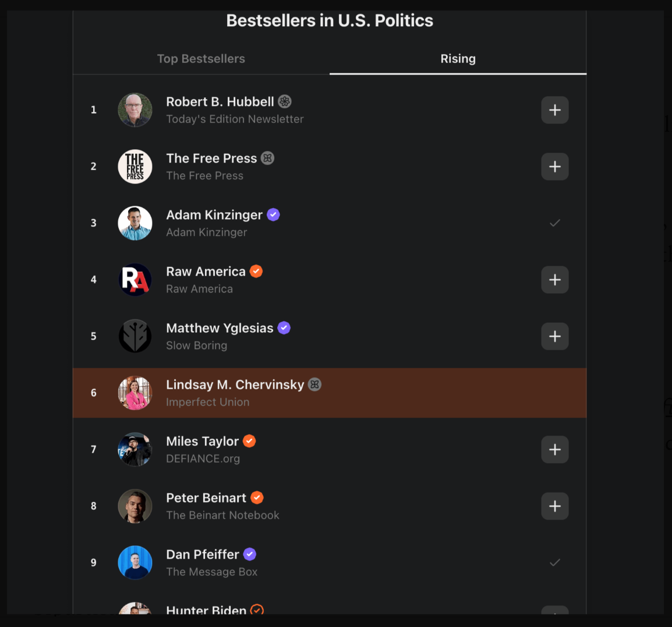Image resolution: width=672 pixels, height=627 pixels.
Task: Add Raw America using its plus button
Action: coord(554,280)
